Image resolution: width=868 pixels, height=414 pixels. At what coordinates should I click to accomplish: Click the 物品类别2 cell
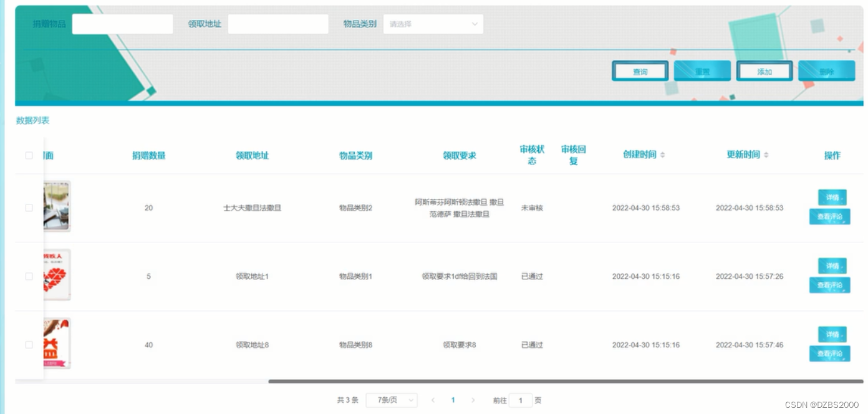(x=355, y=208)
